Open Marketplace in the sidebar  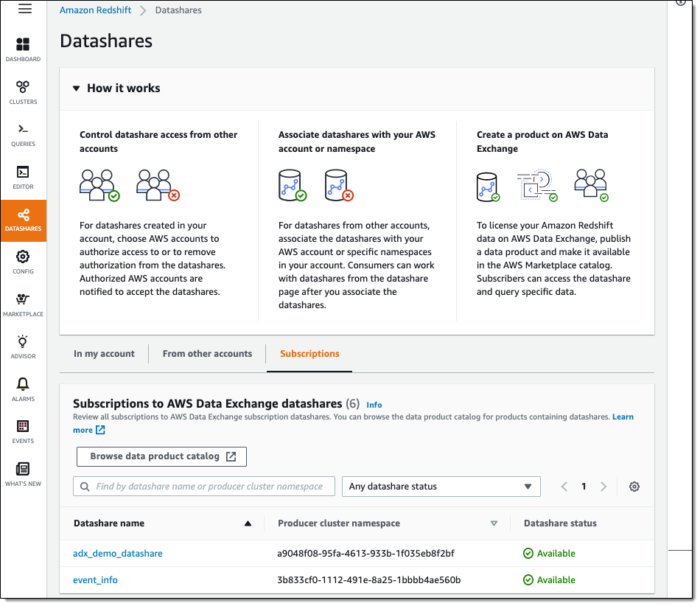click(24, 305)
